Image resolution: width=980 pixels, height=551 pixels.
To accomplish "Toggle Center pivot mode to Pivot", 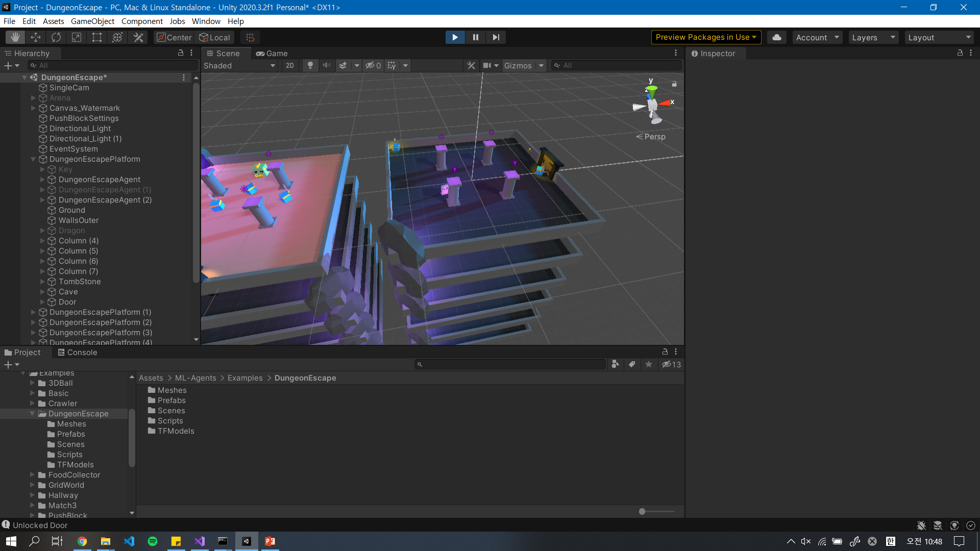I will click(x=173, y=37).
